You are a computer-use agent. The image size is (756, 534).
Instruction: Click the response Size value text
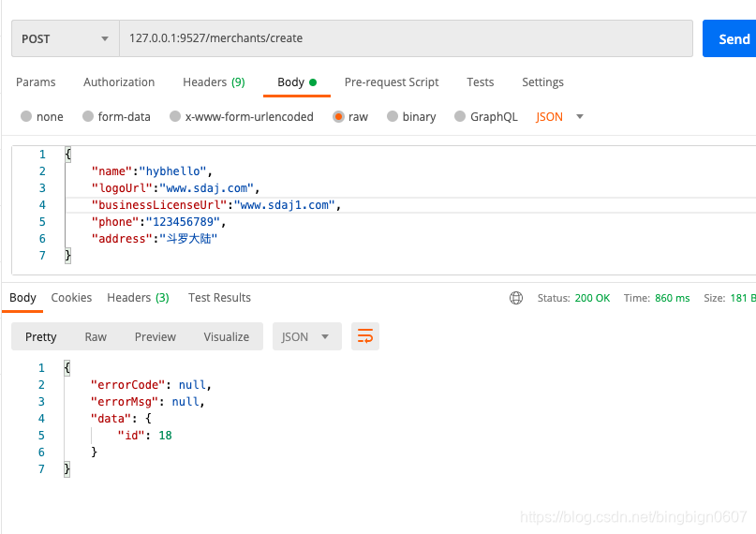click(743, 298)
